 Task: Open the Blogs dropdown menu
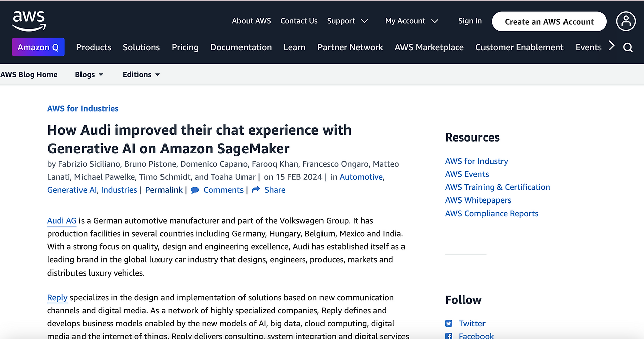coord(89,74)
